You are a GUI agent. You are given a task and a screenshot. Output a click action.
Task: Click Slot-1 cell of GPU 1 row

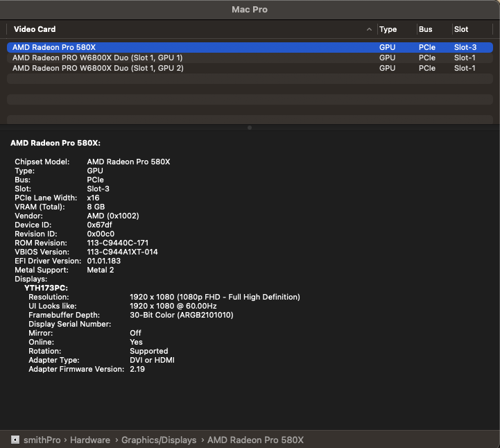465,58
